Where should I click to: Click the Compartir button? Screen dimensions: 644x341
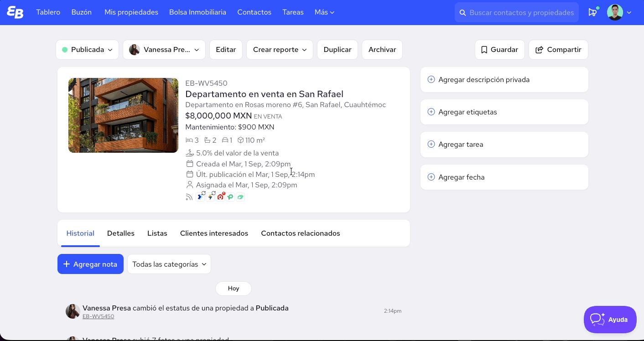click(558, 50)
